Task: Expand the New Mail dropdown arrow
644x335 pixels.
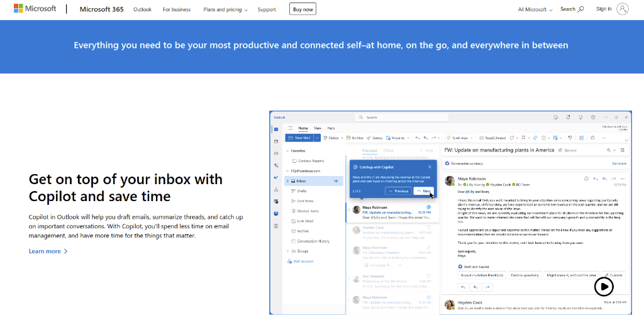Action: click(317, 138)
